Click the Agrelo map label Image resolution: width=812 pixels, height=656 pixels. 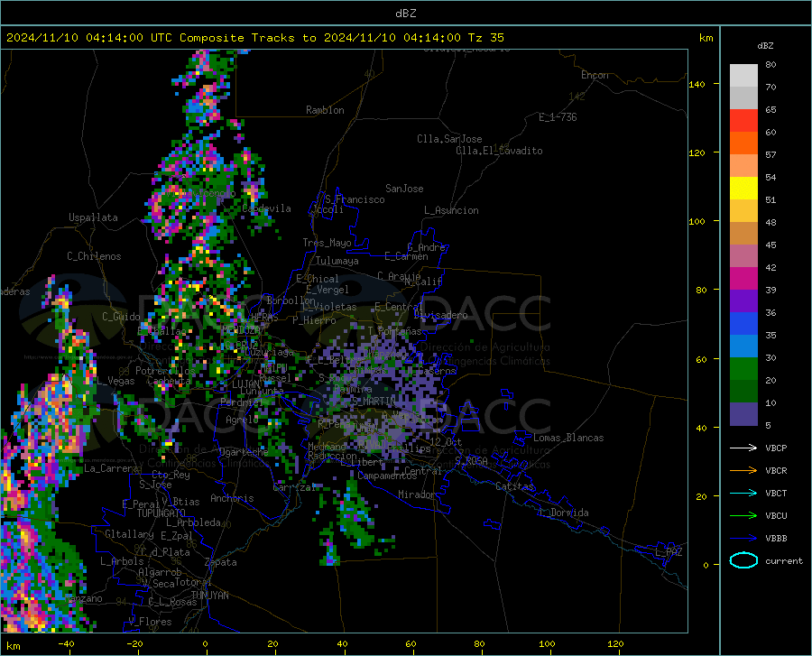(x=242, y=420)
